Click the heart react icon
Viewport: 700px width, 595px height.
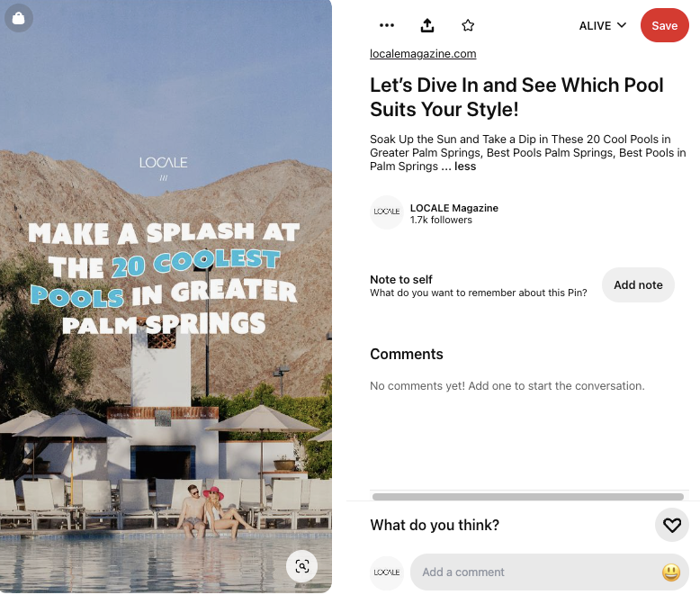[671, 525]
